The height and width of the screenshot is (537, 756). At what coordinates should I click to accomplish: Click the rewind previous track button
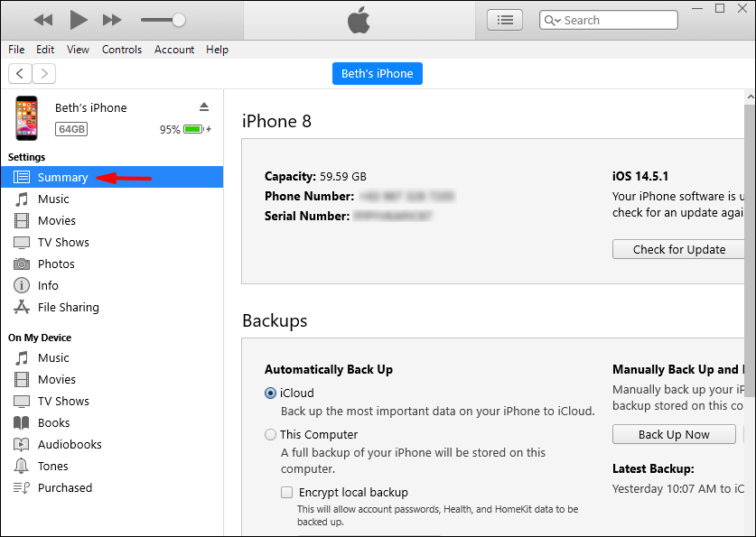click(x=43, y=20)
